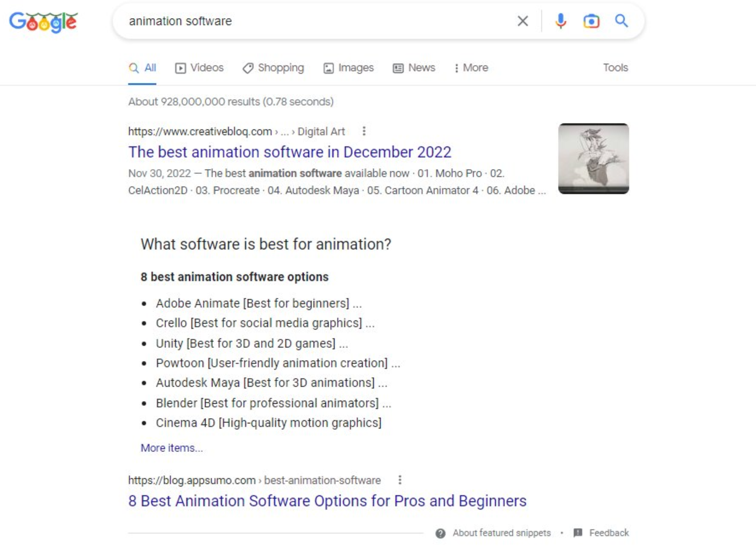This screenshot has height=560, width=756.
Task: Open options menu for the creativebloq result
Action: (x=364, y=131)
